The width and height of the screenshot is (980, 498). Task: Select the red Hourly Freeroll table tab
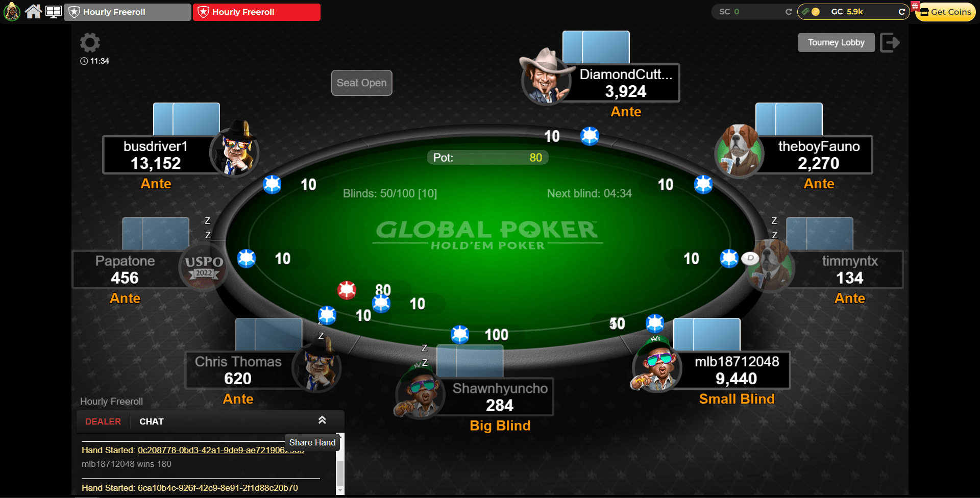coord(257,12)
